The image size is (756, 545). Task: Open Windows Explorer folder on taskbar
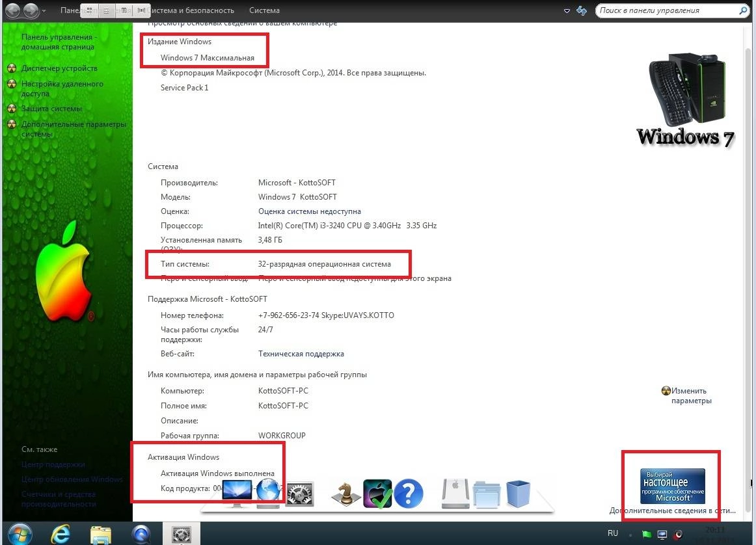pyautogui.click(x=101, y=535)
